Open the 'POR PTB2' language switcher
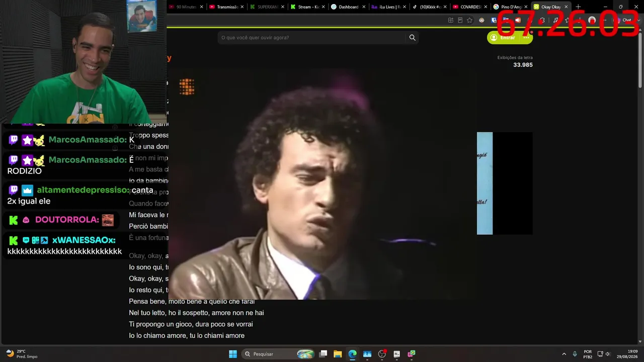The width and height of the screenshot is (644, 362). pyautogui.click(x=588, y=354)
